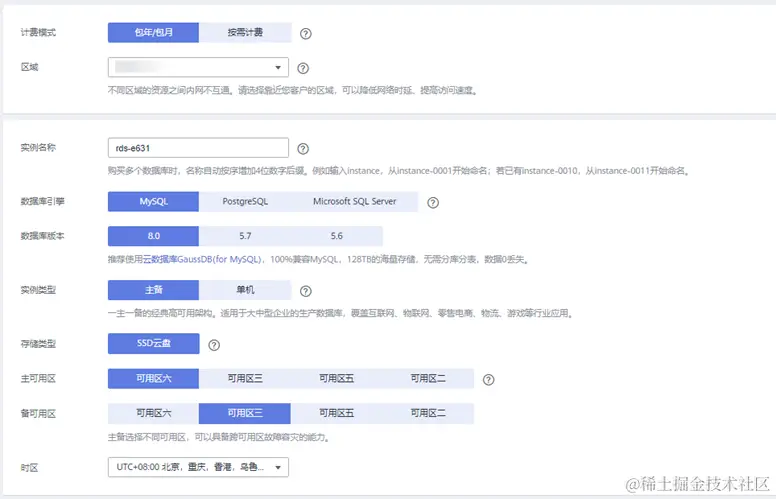
Task: Pick 可用区五 as standby zone (备可用区)
Action: [337, 413]
